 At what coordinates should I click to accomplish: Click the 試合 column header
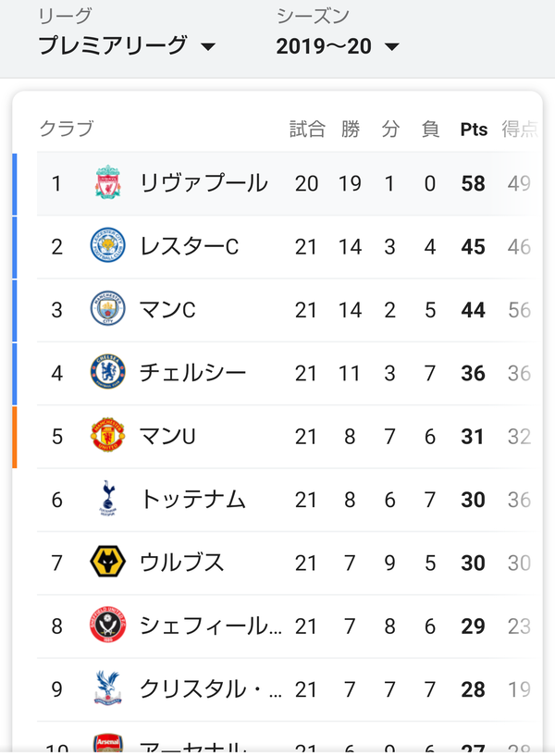(x=307, y=130)
